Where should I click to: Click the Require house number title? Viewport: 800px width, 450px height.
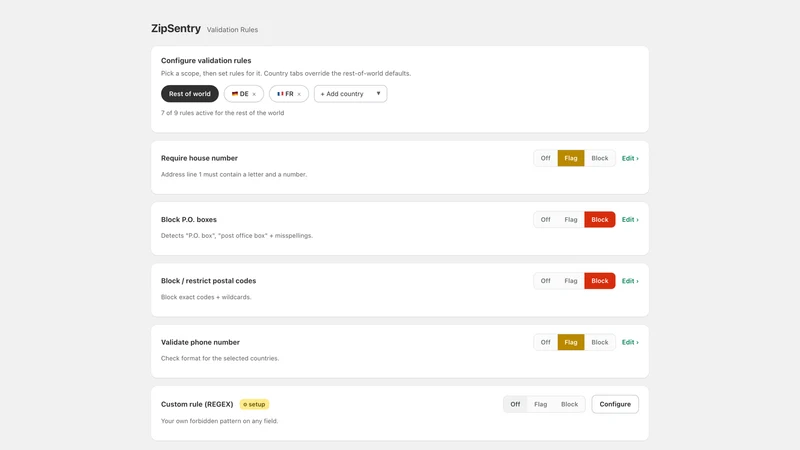point(199,158)
